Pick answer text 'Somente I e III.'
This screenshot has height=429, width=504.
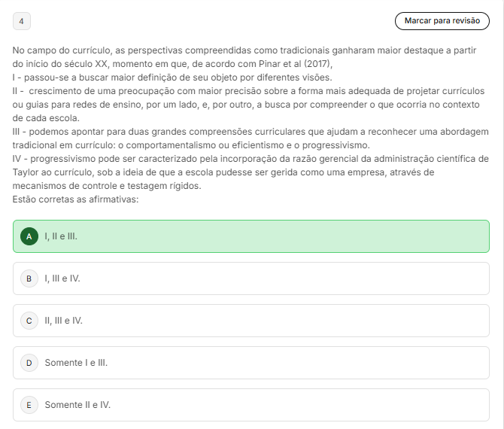click(76, 363)
